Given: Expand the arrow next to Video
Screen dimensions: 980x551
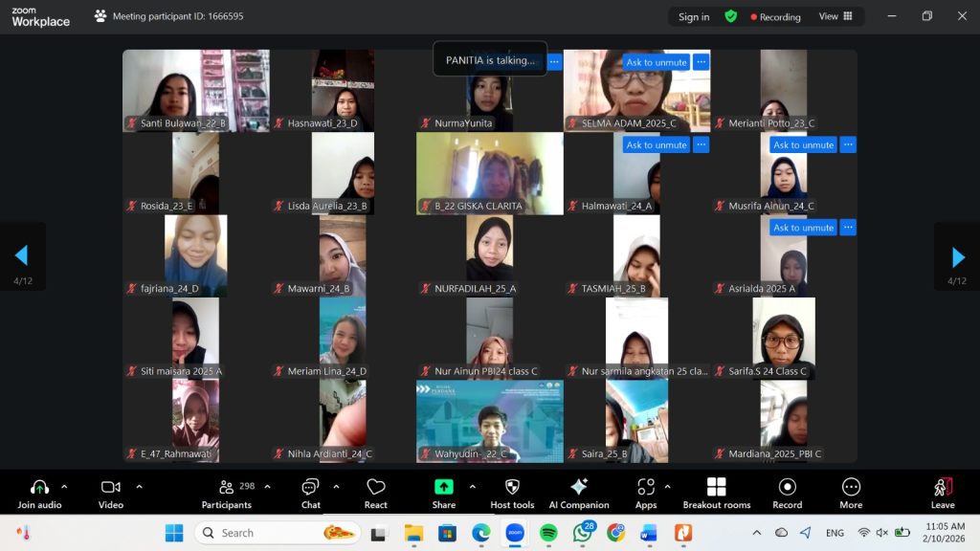Looking at the screenshot, I should coord(139,487).
